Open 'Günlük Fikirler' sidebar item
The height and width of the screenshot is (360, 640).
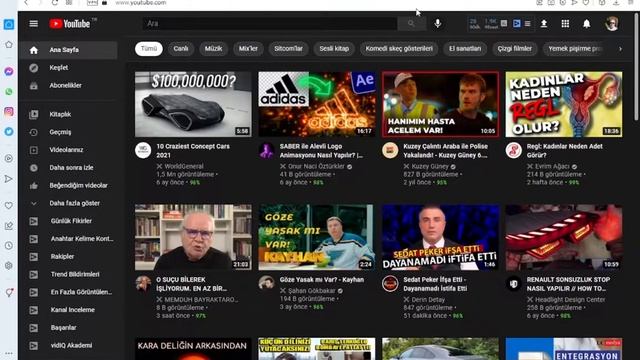point(69,221)
